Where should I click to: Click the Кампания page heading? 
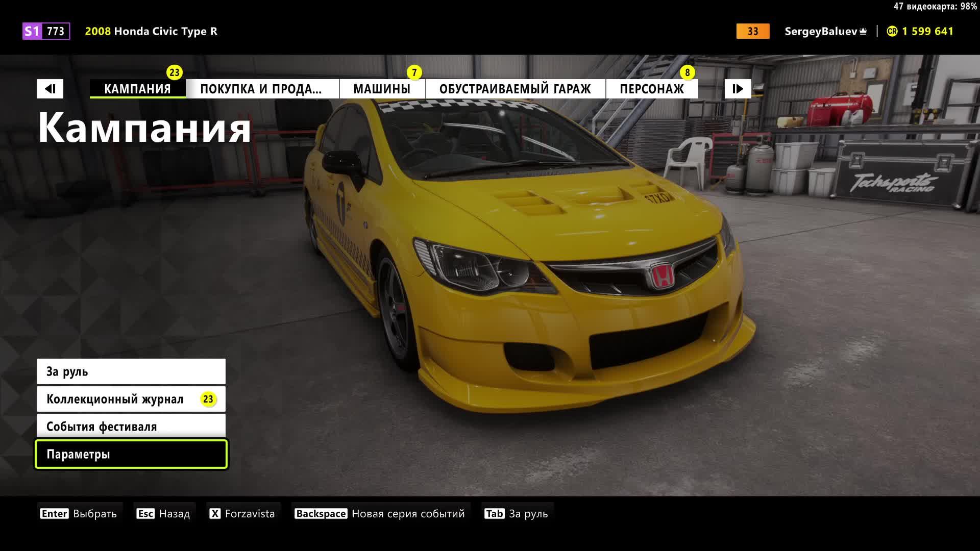[144, 127]
